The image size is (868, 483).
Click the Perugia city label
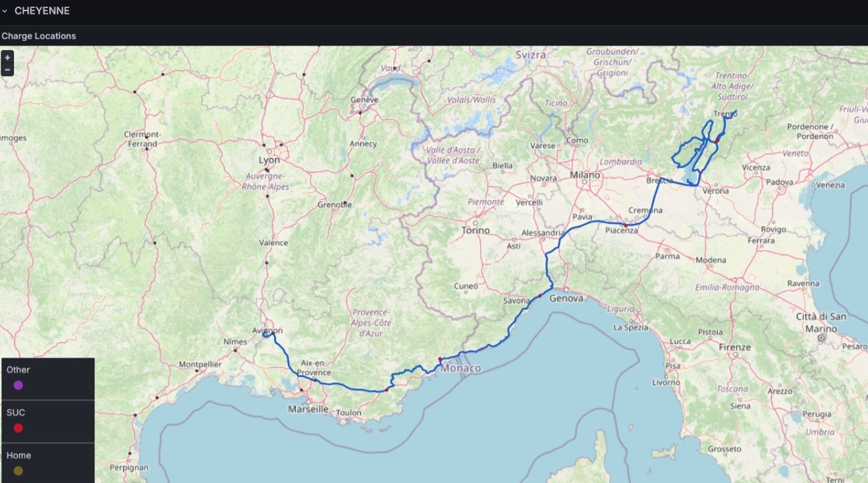[x=817, y=415]
